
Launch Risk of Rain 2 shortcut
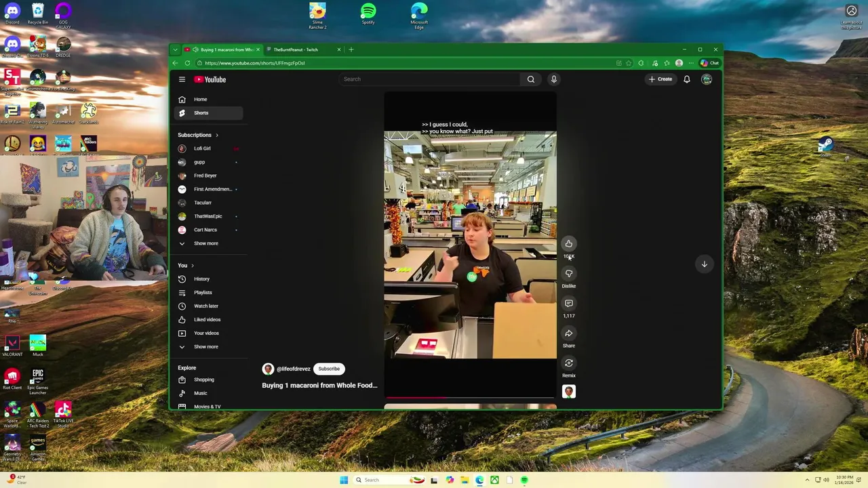click(12, 113)
